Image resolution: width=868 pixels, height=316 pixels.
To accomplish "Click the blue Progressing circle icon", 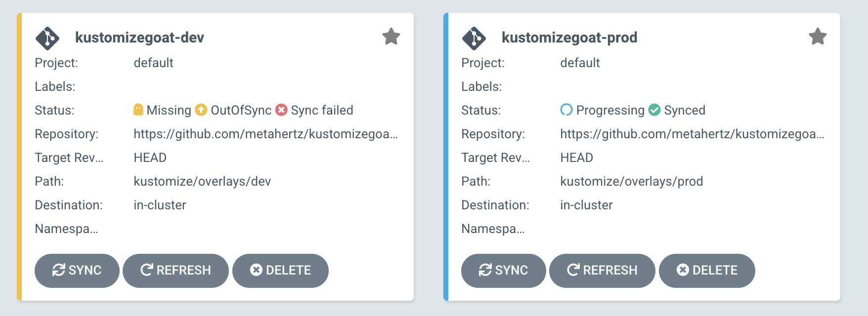I will pyautogui.click(x=566, y=110).
